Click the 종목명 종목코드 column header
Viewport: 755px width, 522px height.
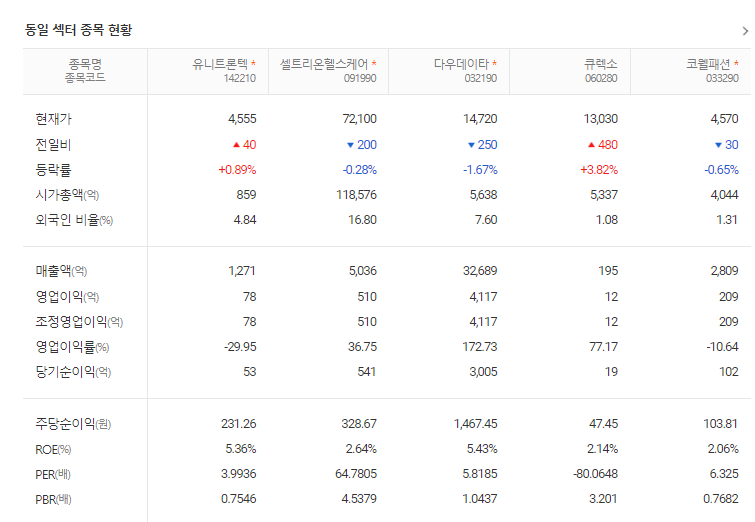click(x=85, y=71)
